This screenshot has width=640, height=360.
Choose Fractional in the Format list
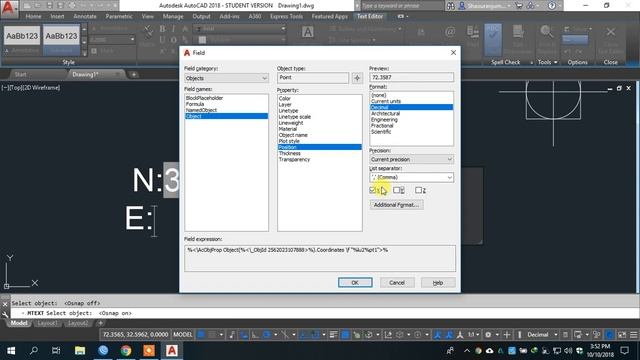click(382, 126)
